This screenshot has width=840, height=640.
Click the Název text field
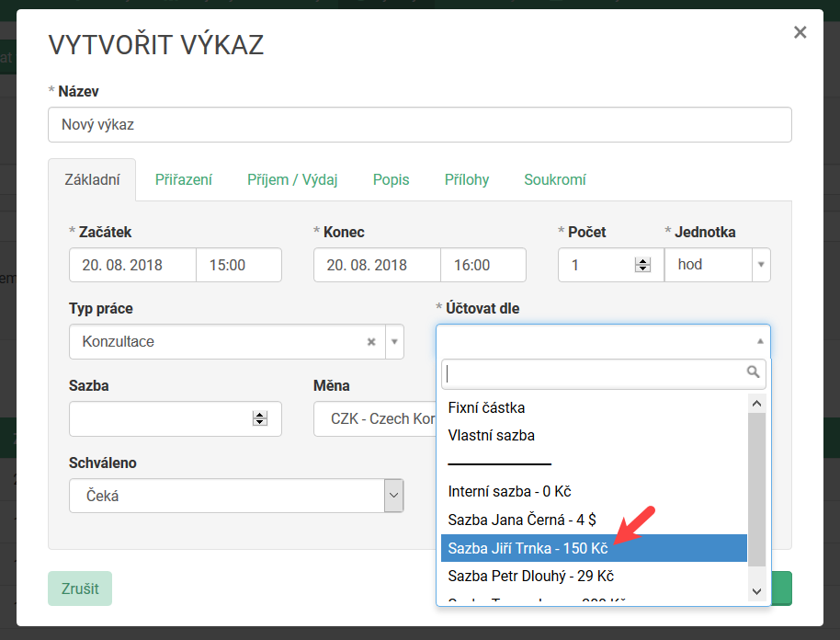point(419,124)
